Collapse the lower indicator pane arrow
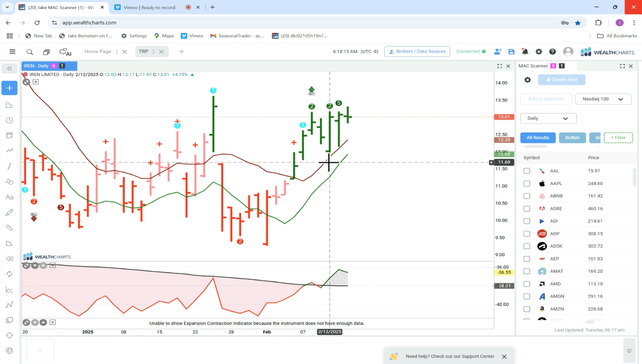 35,322
